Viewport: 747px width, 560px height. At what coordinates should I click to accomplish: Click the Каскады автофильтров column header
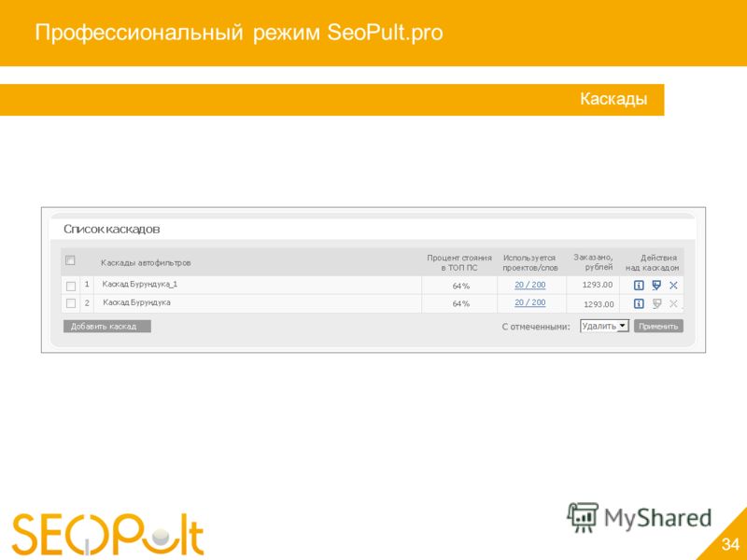146,262
